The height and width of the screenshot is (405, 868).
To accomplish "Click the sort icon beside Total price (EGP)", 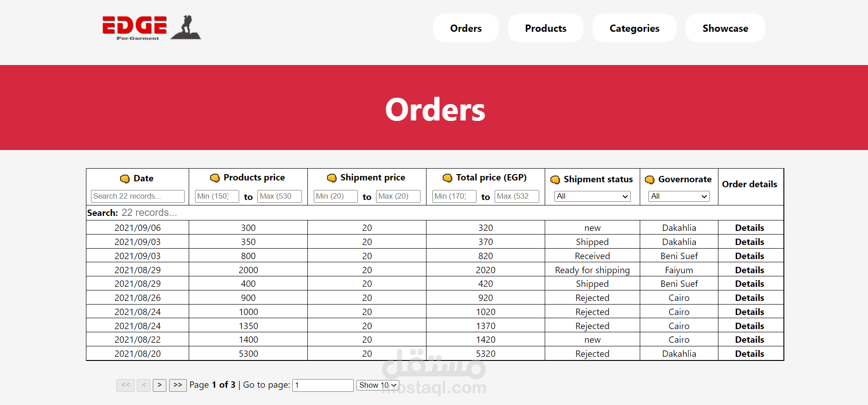I will pos(447,178).
